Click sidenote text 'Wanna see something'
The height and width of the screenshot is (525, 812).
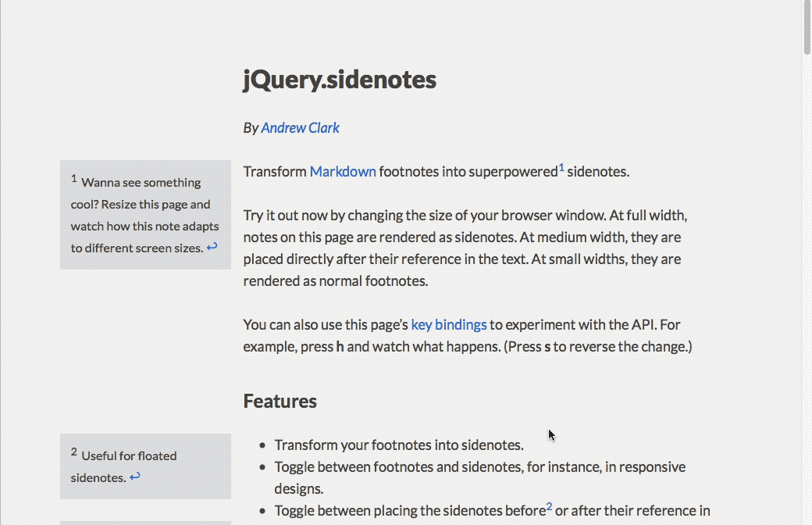tap(141, 183)
